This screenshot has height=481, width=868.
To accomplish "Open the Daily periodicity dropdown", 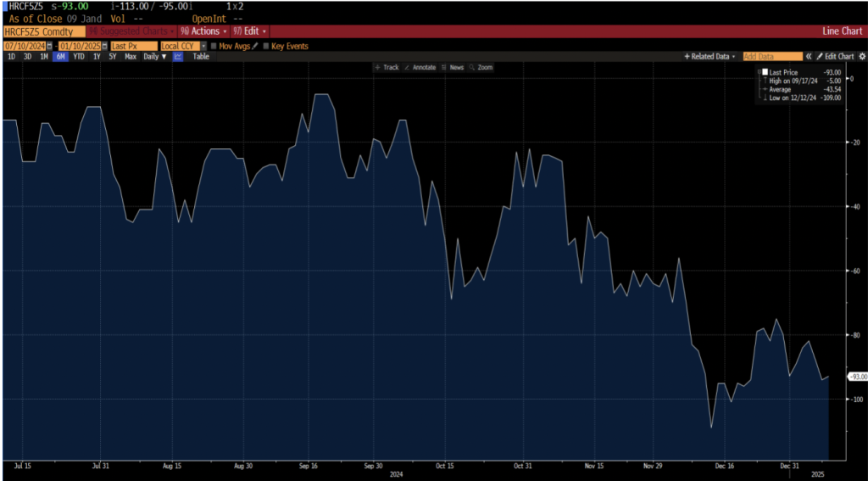I will pos(154,57).
